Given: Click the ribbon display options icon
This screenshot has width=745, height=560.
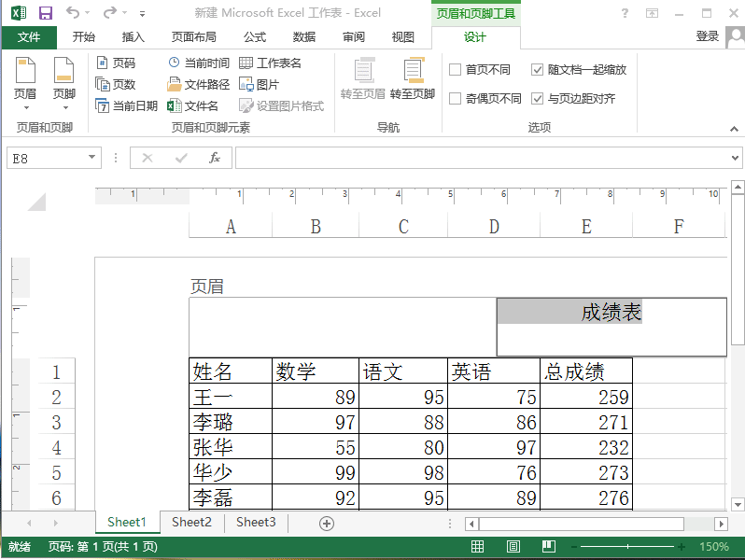Looking at the screenshot, I should (x=652, y=13).
